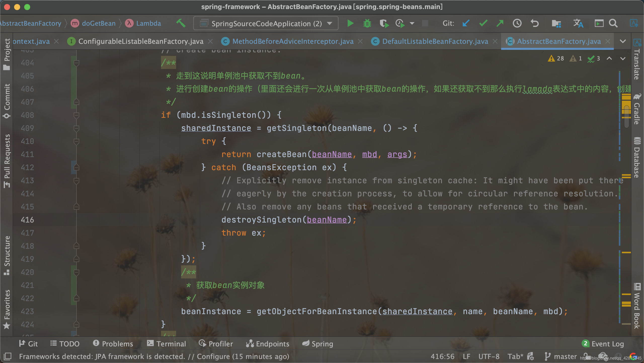Switch to DefaultListableBeanFactory.java tab

pyautogui.click(x=435, y=41)
